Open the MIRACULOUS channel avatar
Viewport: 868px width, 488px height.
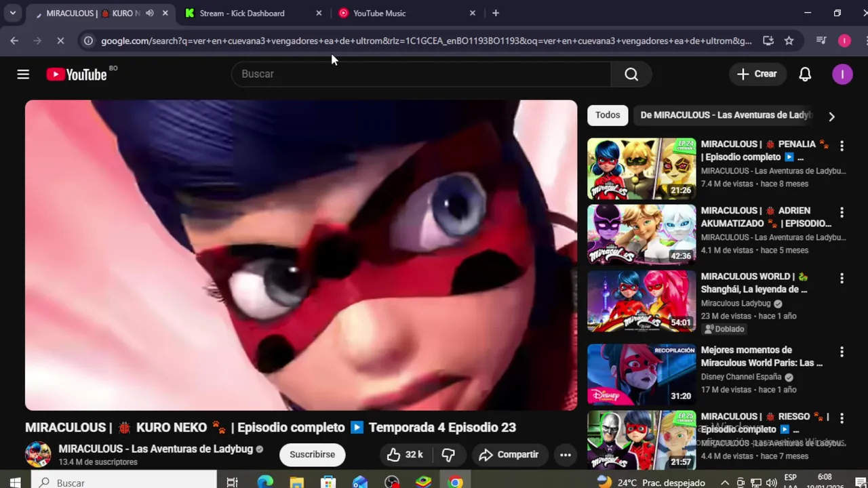click(38, 455)
